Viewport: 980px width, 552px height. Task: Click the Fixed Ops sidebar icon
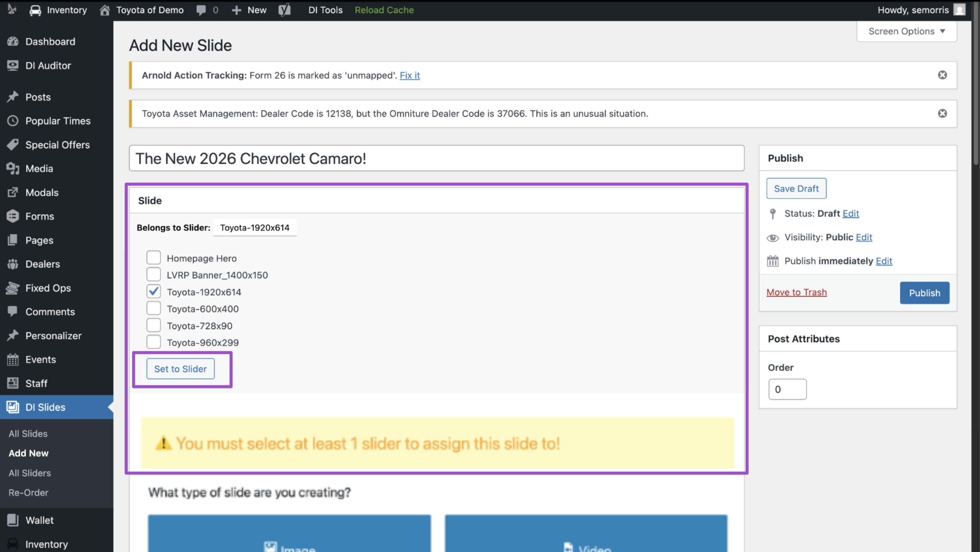click(13, 288)
